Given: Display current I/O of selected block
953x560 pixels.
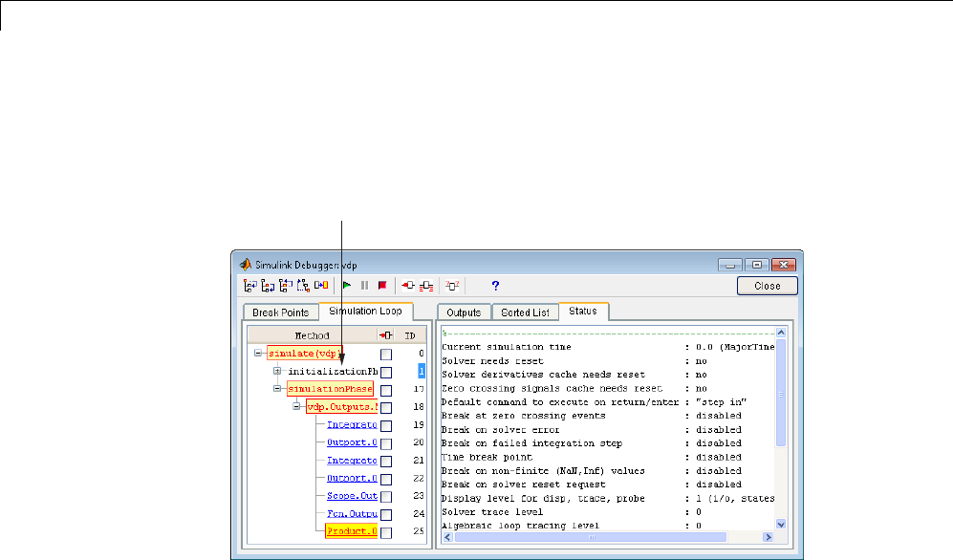Looking at the screenshot, I should click(x=452, y=286).
